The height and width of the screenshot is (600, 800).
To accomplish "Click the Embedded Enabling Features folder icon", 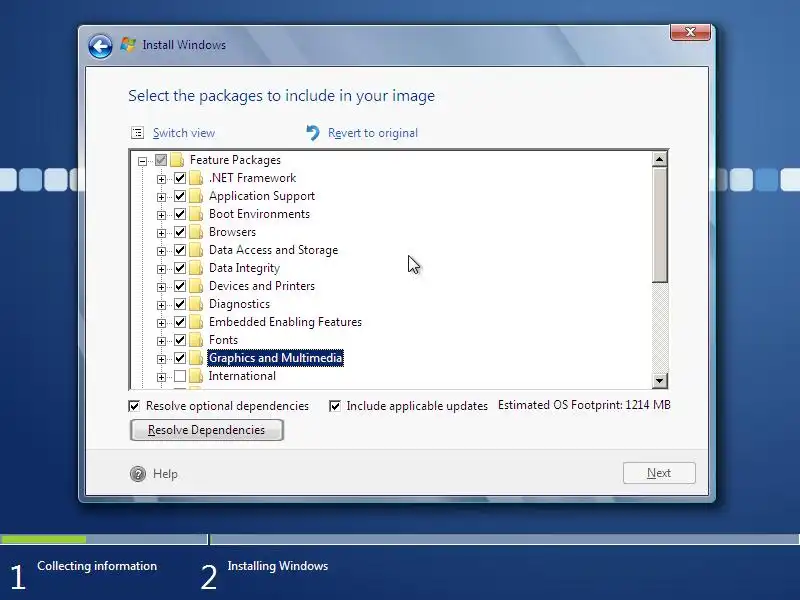I will pos(196,322).
